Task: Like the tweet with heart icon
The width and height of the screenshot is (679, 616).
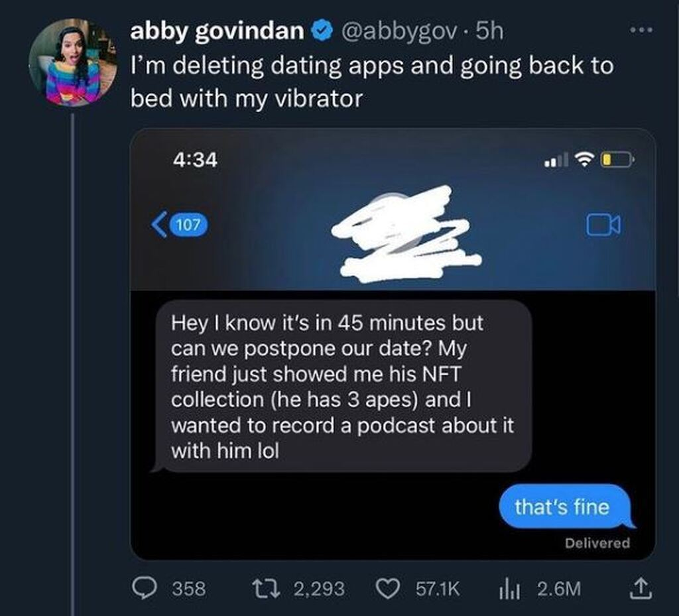Action: click(x=387, y=589)
